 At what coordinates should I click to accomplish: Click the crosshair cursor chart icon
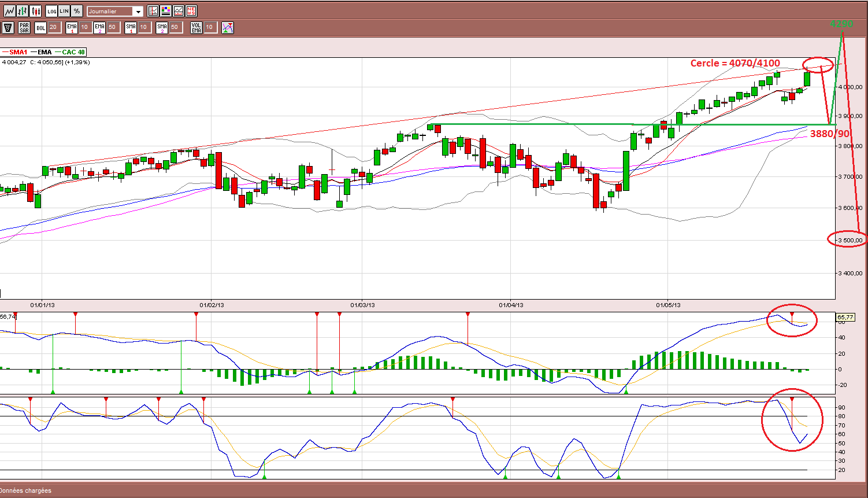(x=153, y=11)
